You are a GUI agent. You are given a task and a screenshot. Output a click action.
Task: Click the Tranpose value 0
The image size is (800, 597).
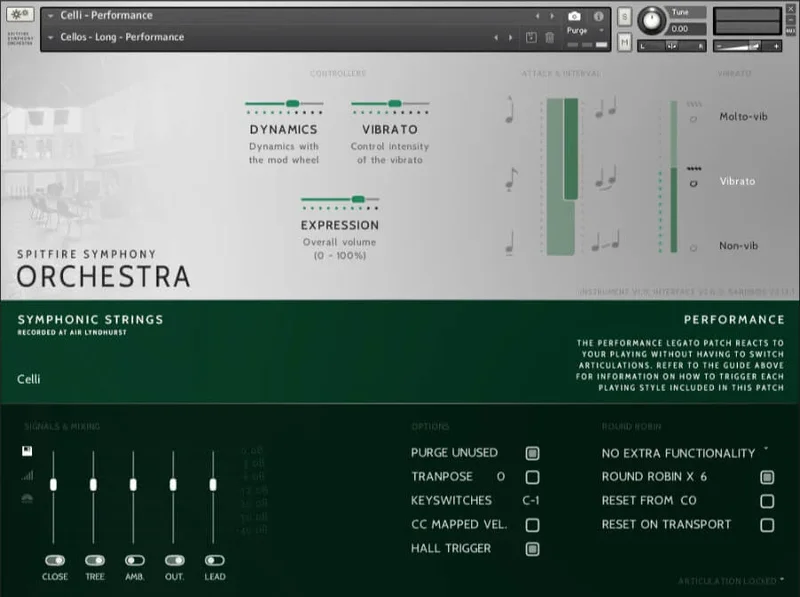[501, 477]
